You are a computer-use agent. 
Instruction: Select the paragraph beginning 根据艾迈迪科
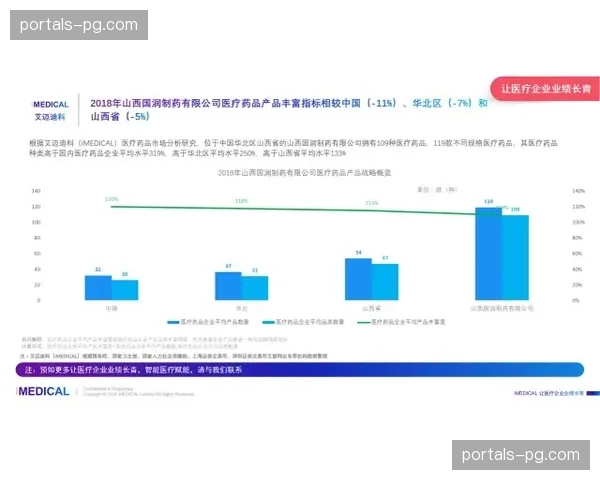293,148
